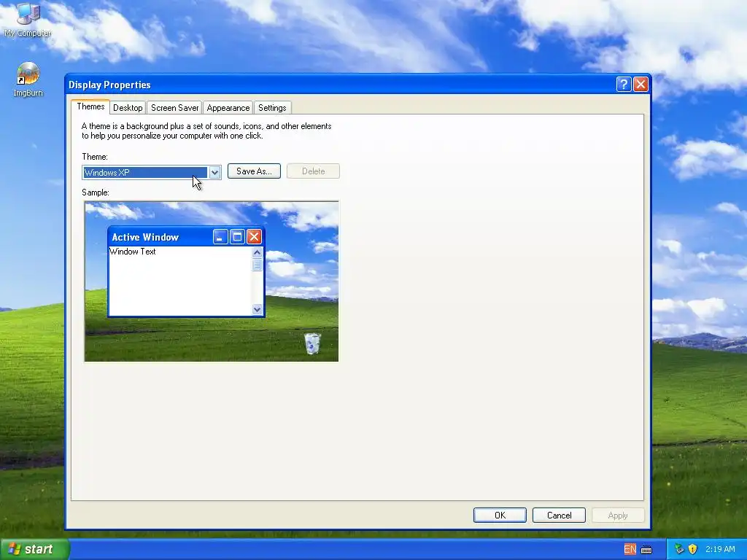Click the sample scrollbar up arrow
Image resolution: width=747 pixels, height=560 pixels.
(x=258, y=252)
